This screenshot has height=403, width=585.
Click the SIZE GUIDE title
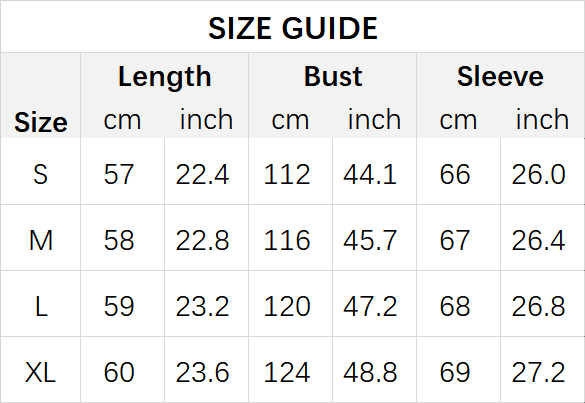coord(293,28)
